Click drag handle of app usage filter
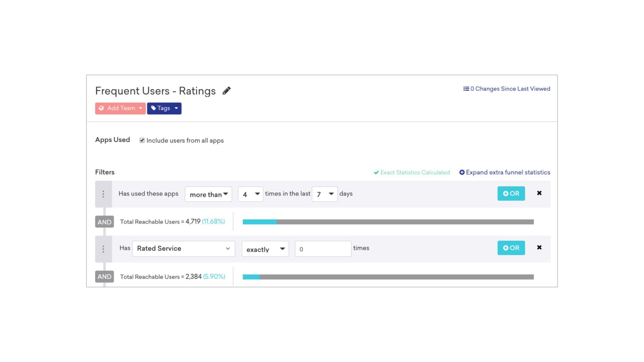Viewport: 644px width, 362px height. coord(103,194)
